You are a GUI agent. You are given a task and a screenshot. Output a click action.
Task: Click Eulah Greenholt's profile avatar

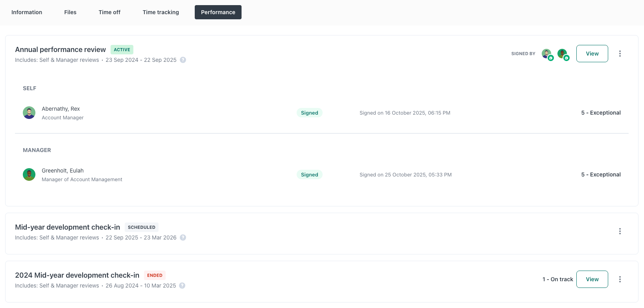[29, 174]
